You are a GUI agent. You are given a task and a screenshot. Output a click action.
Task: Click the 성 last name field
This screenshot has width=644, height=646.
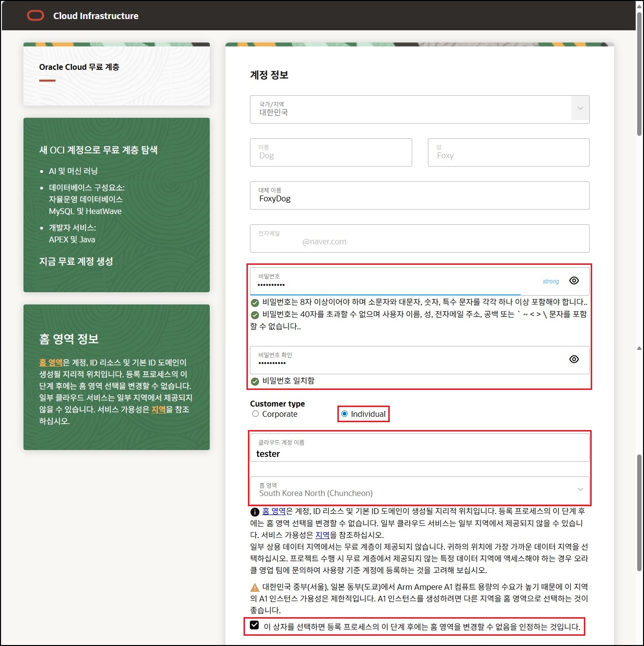click(x=509, y=152)
